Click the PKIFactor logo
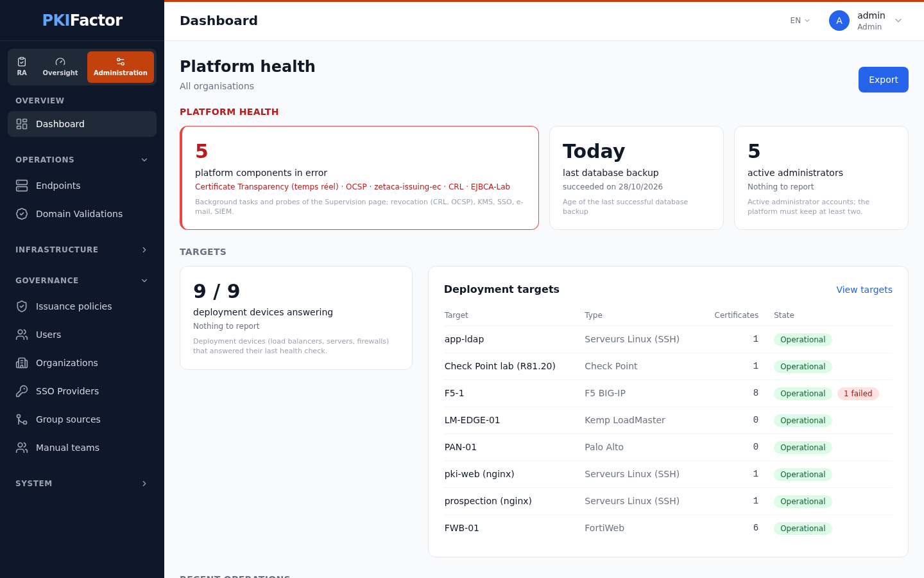924x578 pixels. pyautogui.click(x=82, y=21)
